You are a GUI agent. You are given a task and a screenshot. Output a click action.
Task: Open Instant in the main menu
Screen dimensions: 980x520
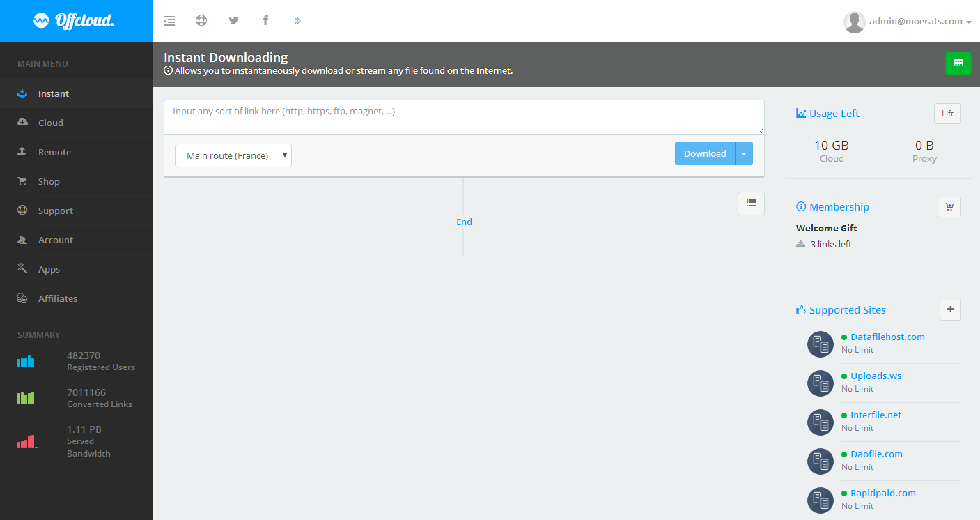point(77,93)
